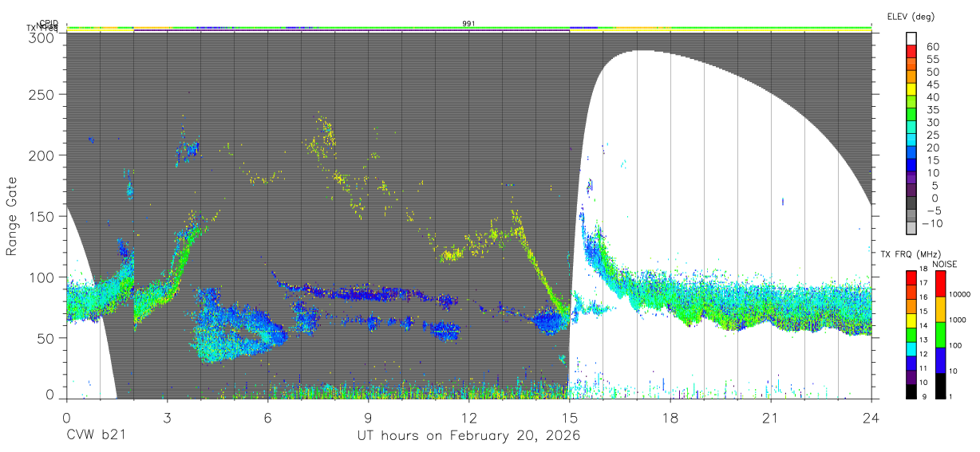
Task: Click the 'CVW b21' radar beam label
Action: 95,436
